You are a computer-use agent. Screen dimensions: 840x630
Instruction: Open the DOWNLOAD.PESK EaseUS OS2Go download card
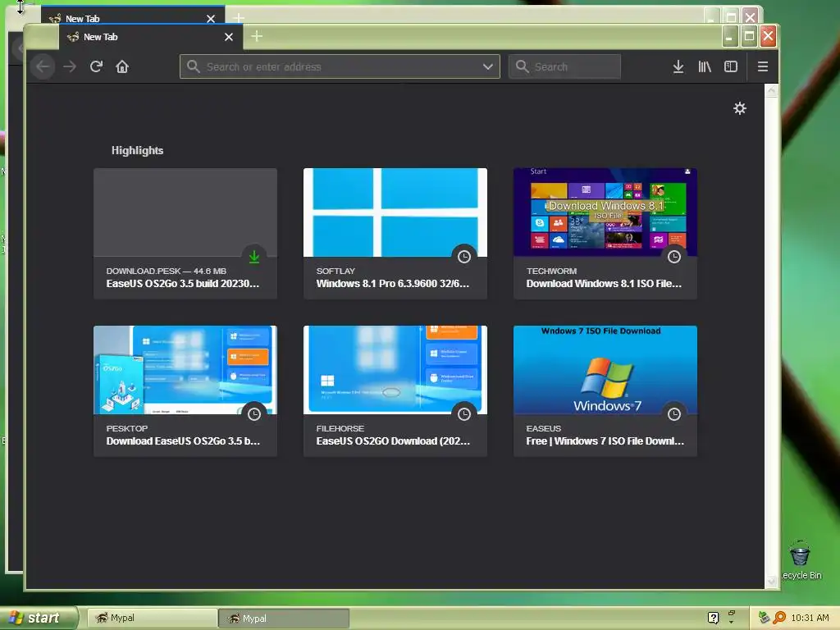(185, 234)
